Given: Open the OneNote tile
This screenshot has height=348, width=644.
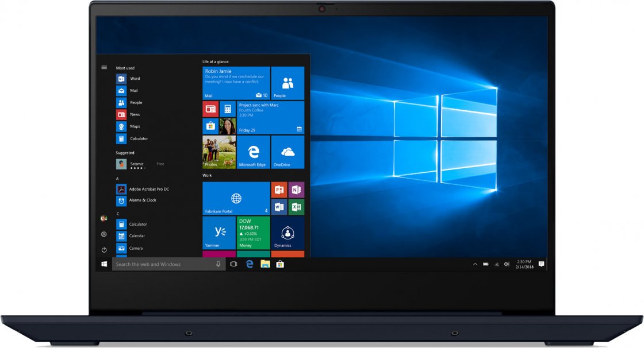Looking at the screenshot, I should point(296,190).
